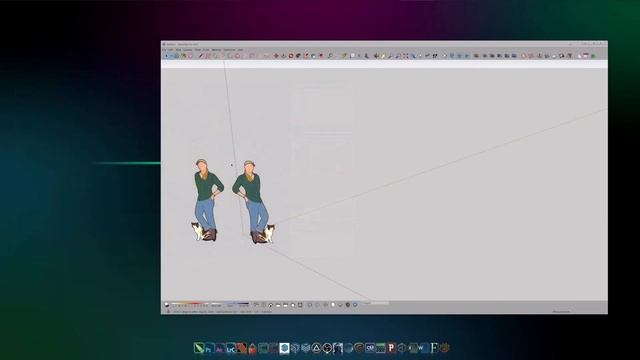Launch PowerPoint from the dock

[x=391, y=348]
